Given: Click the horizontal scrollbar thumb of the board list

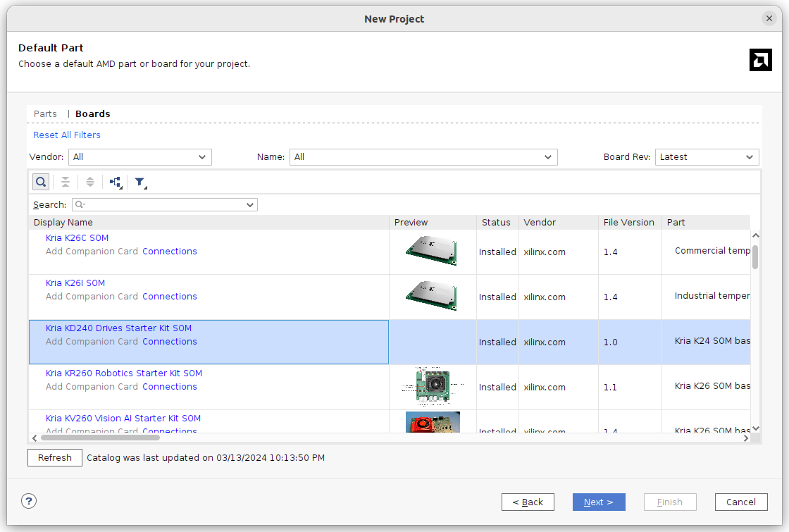Looking at the screenshot, I should pos(100,438).
